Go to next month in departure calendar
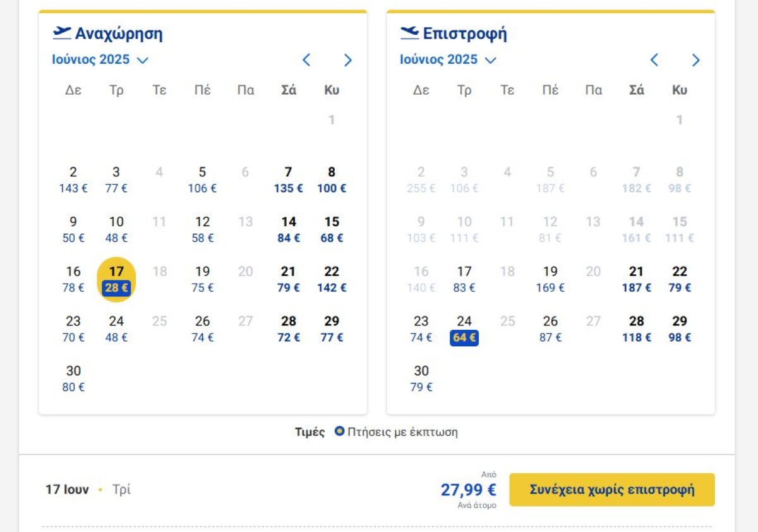The height and width of the screenshot is (532, 758). (x=348, y=60)
